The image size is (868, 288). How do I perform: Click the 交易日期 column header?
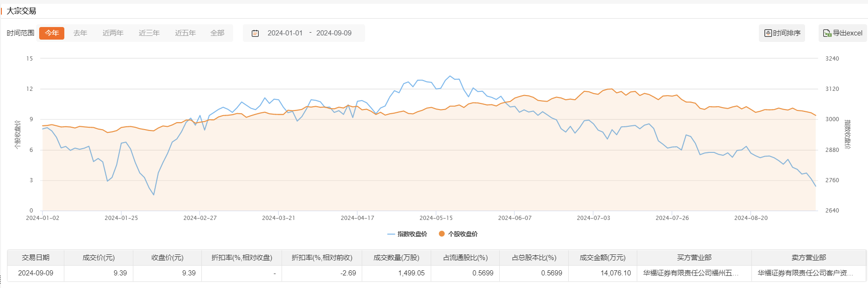35,258
